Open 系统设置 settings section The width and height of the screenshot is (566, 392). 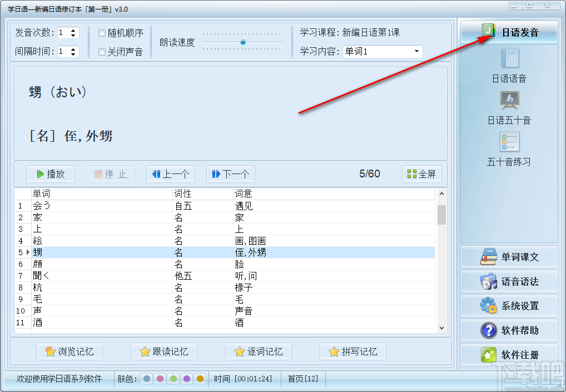(x=509, y=306)
